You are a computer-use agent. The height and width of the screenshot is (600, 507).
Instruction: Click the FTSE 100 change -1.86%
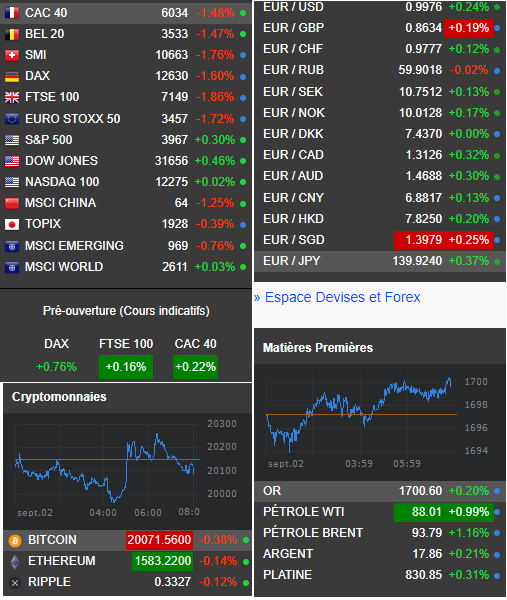pos(215,97)
